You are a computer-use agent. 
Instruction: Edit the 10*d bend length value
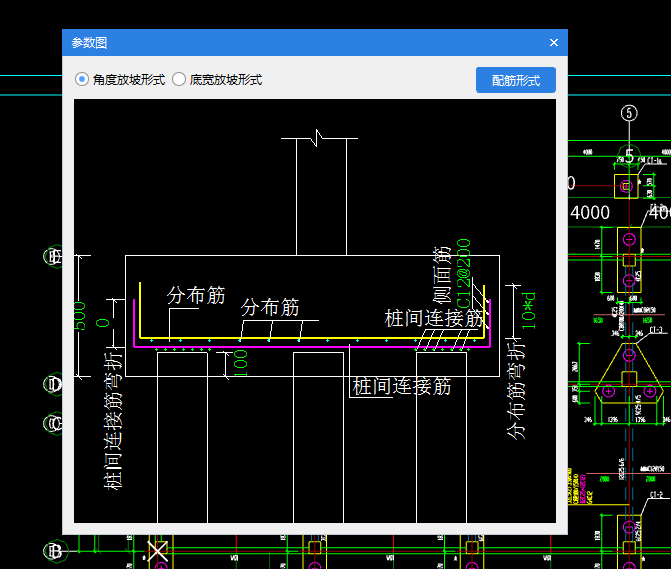pos(528,311)
